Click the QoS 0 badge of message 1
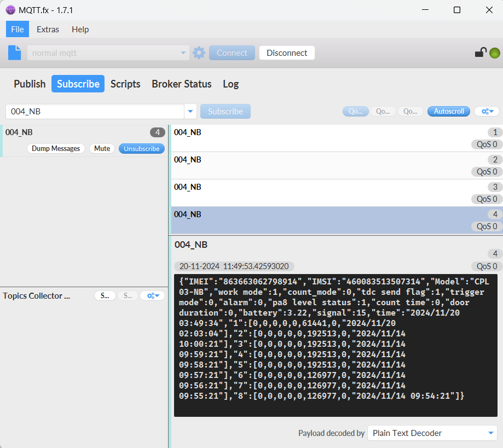This screenshot has width=503, height=448. pyautogui.click(x=487, y=144)
